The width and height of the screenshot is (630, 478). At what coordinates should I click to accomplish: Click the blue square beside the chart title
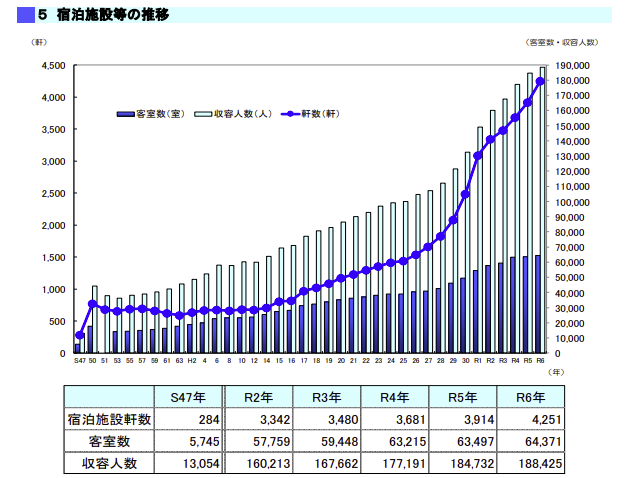(25, 15)
